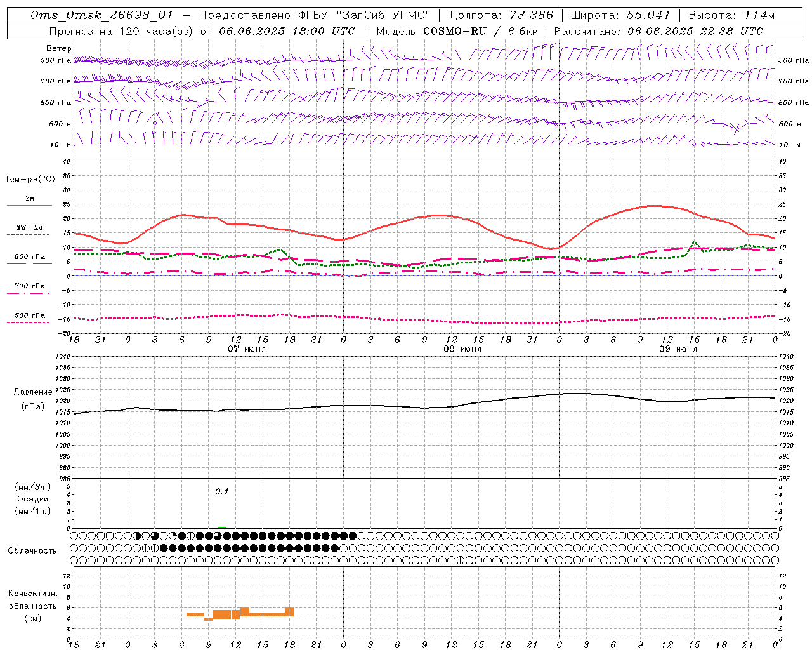Image resolution: width=812 pixels, height=650 pixels.
Task: Click the 'Облачность' cloudiness row label
Action: 32,551
